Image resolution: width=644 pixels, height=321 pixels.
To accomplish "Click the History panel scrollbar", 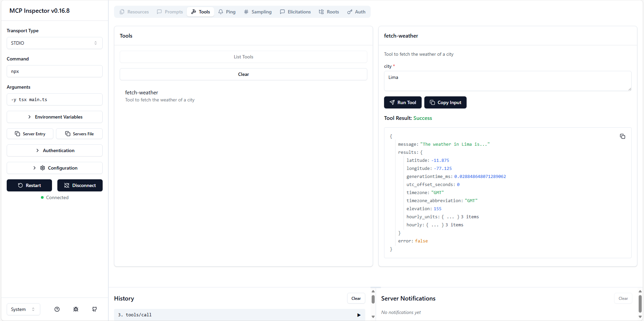I will tap(373, 299).
